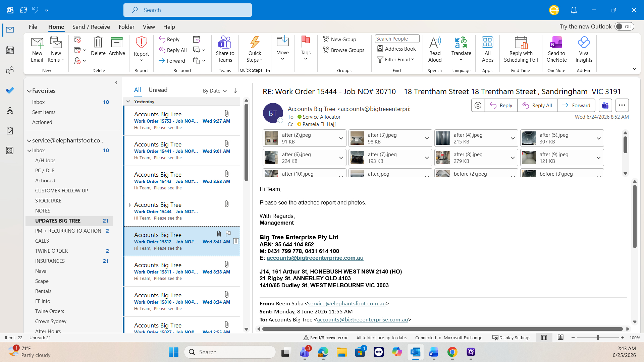Archive the selected email

[x=117, y=46]
